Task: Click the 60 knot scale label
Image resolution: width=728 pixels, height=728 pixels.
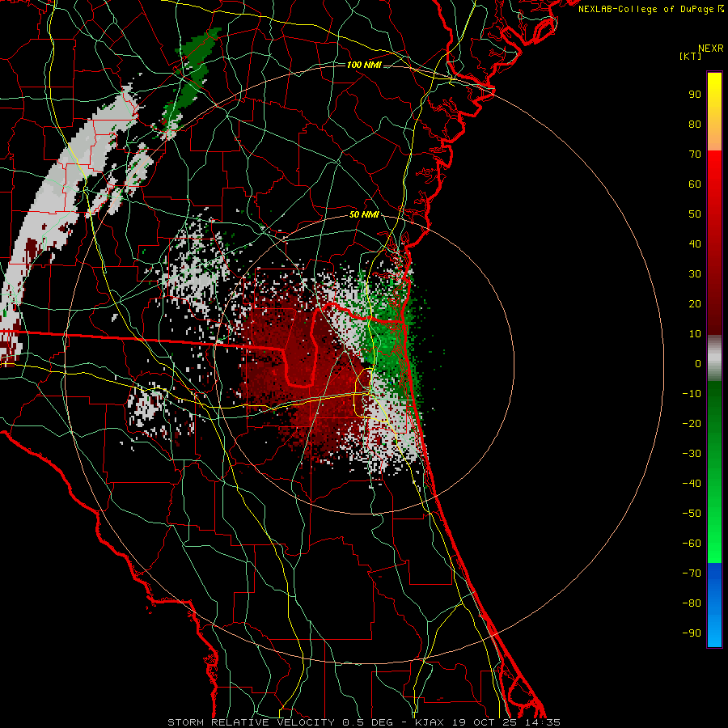Action: tap(695, 184)
